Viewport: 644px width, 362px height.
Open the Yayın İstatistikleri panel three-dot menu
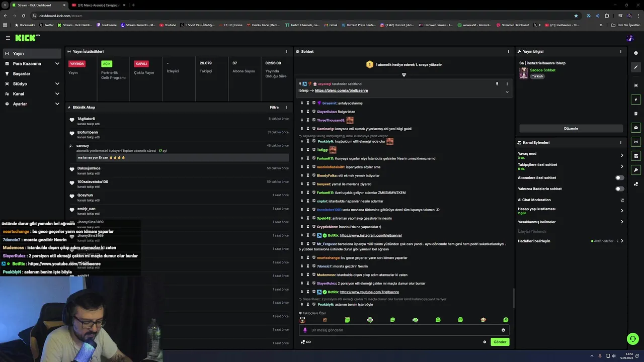pyautogui.click(x=287, y=51)
